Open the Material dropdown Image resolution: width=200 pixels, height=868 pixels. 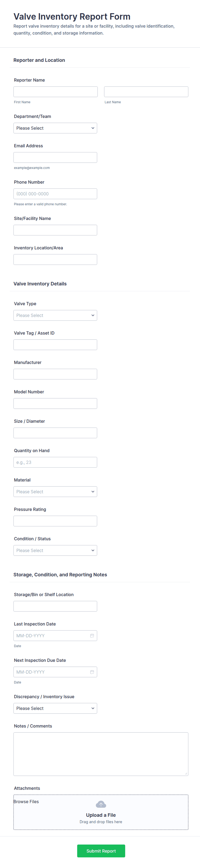point(55,492)
